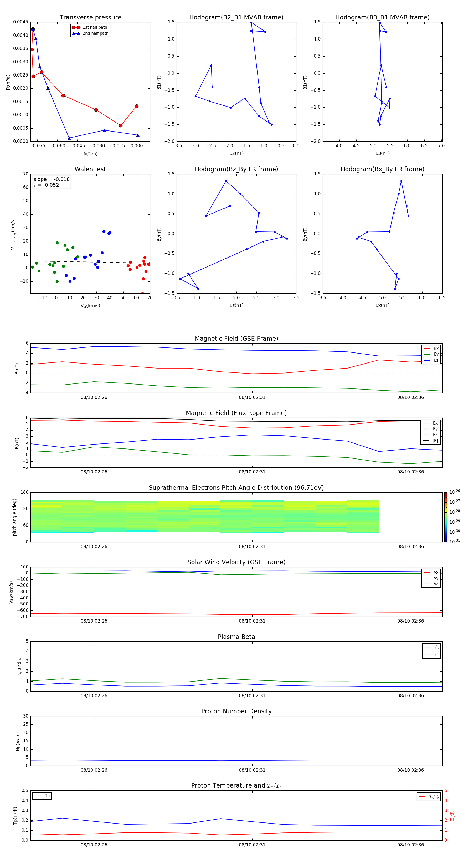Screen dimensions: 473x868
Task: Click the 'Vx' velocity legend entry
Action: pyautogui.click(x=431, y=572)
